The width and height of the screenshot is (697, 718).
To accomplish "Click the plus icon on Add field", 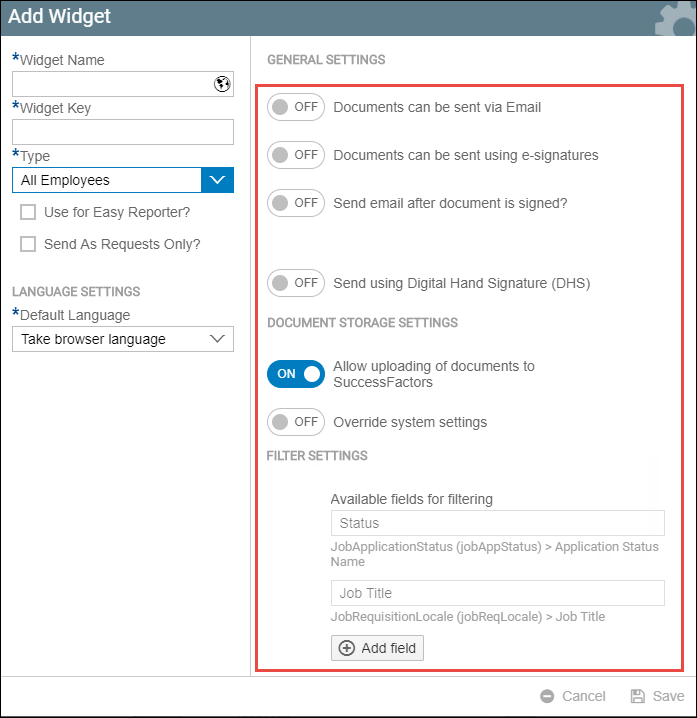I will click(x=347, y=648).
